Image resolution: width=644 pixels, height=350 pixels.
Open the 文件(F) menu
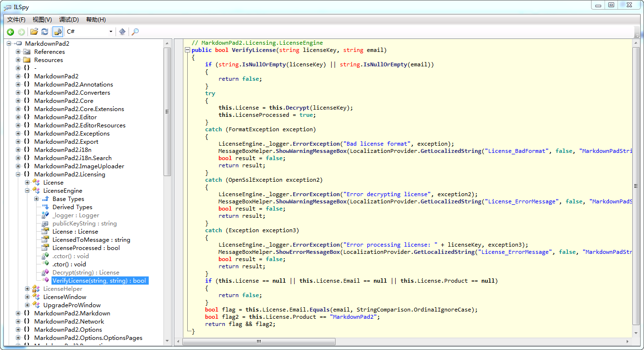tap(16, 20)
